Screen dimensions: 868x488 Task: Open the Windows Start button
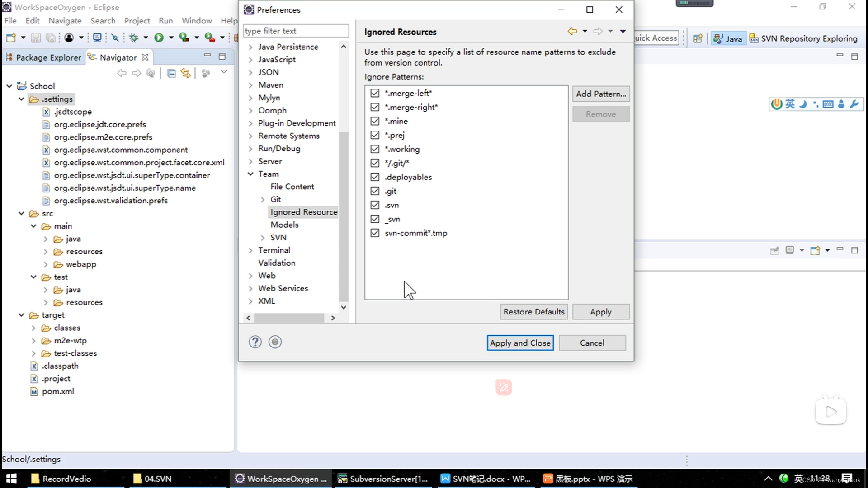click(x=11, y=479)
